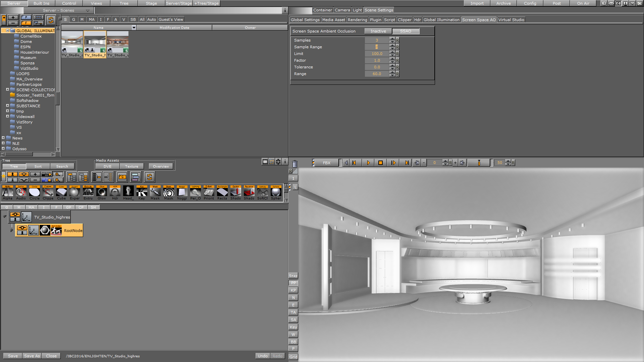
Task: Click the Range value field 60.0
Action: pyautogui.click(x=377, y=74)
